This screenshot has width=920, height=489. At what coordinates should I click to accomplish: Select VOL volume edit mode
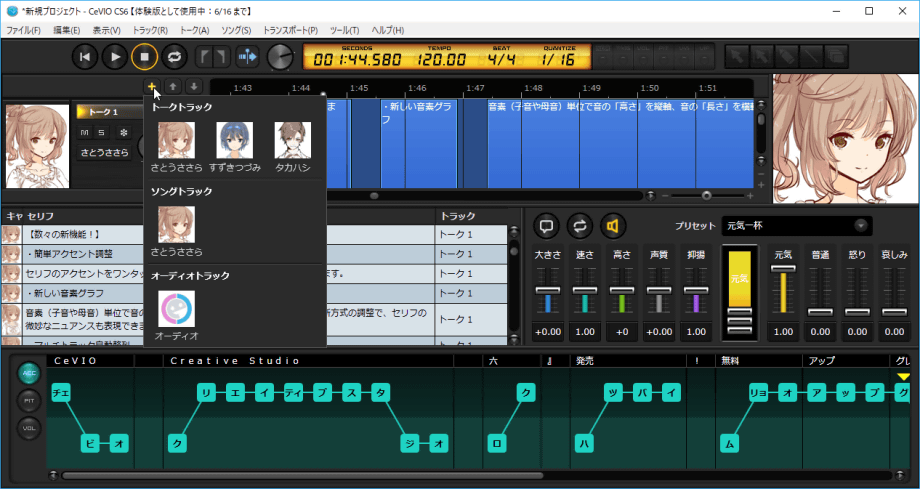click(x=29, y=429)
